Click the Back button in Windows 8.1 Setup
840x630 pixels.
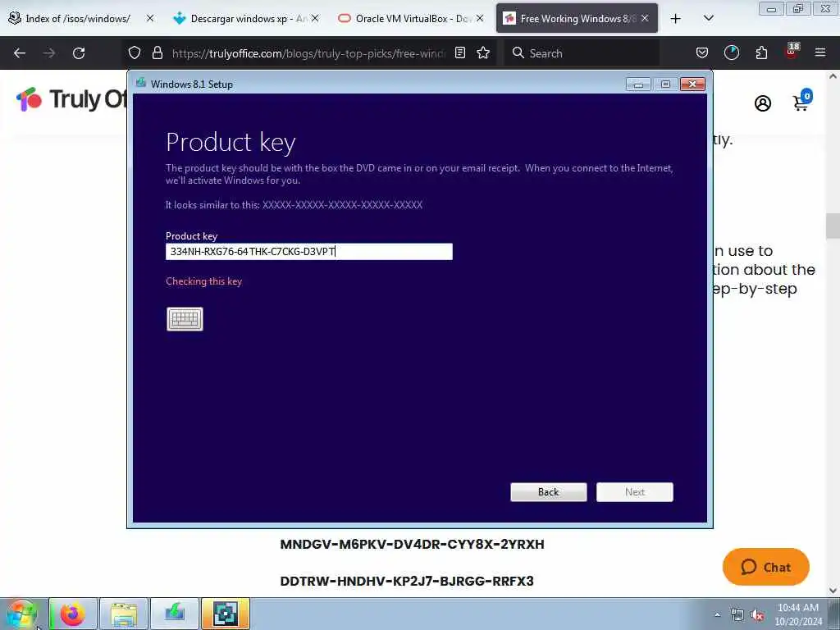point(549,492)
